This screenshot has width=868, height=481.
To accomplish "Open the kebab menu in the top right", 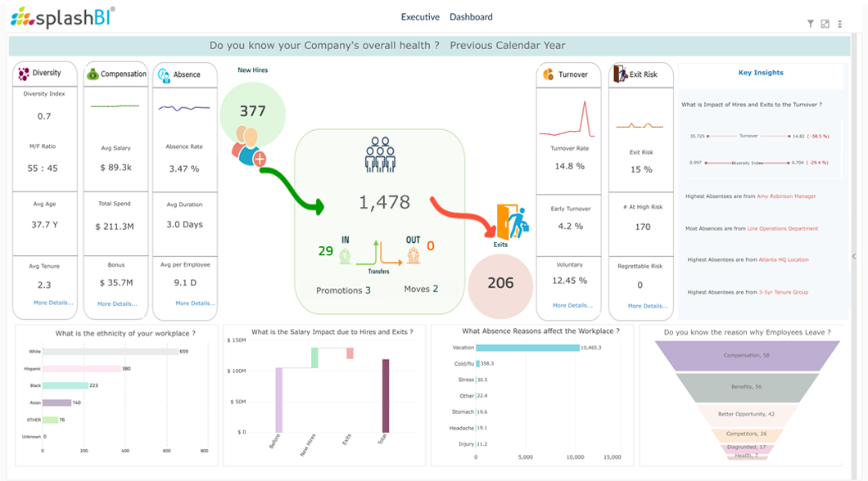I will (x=839, y=24).
